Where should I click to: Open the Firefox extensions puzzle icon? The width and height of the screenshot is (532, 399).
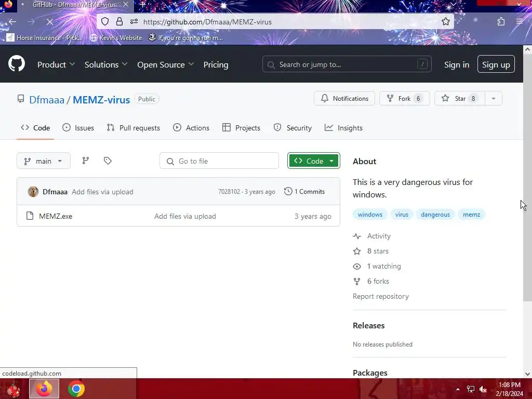(501, 22)
